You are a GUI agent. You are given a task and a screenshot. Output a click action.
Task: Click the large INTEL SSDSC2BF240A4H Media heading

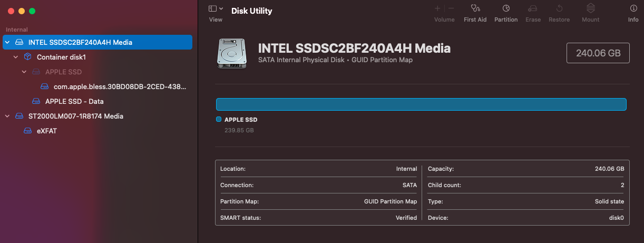(354, 48)
